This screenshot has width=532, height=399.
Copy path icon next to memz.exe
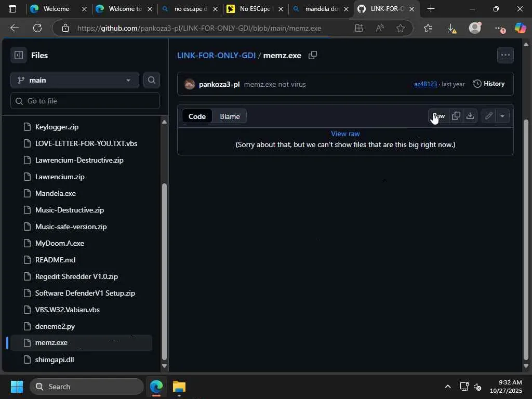coord(312,55)
